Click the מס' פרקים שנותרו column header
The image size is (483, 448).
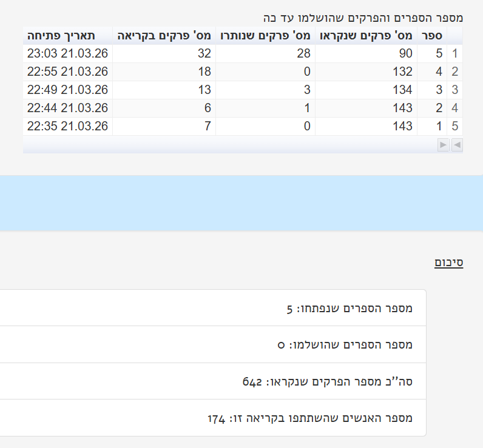pyautogui.click(x=265, y=35)
